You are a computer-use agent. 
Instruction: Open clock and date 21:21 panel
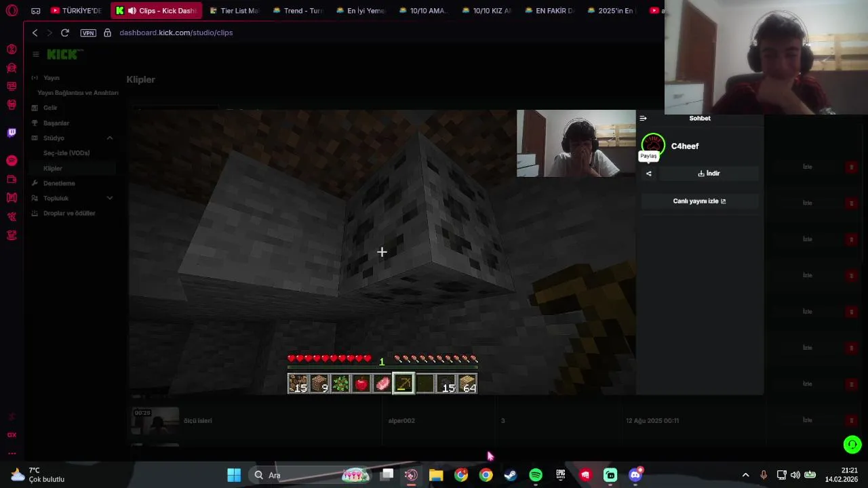(841, 475)
